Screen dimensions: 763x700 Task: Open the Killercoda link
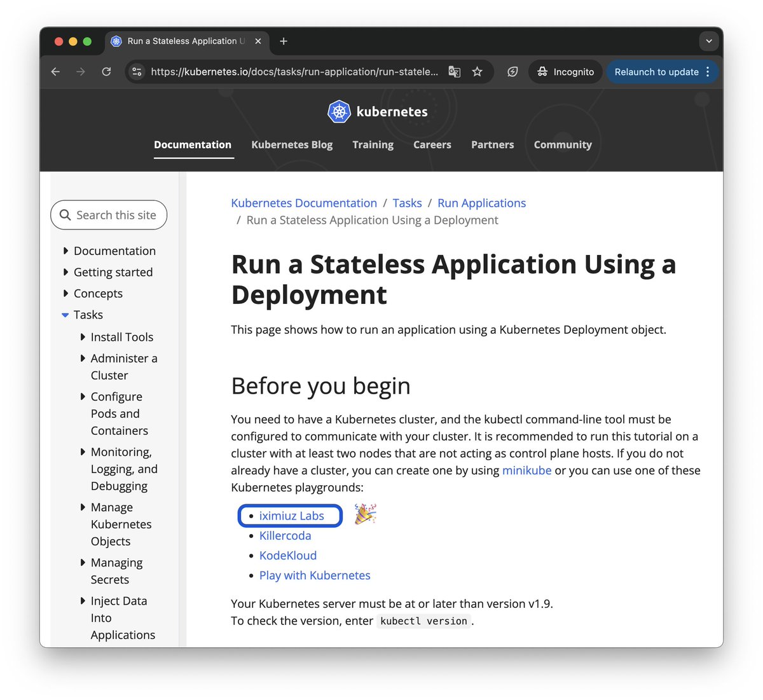click(x=285, y=535)
